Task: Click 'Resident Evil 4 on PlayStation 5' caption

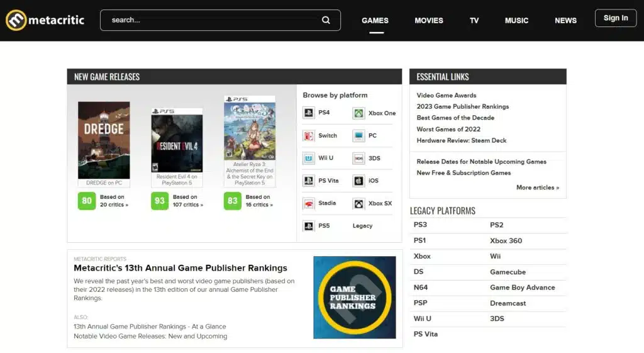Action: 177,179
